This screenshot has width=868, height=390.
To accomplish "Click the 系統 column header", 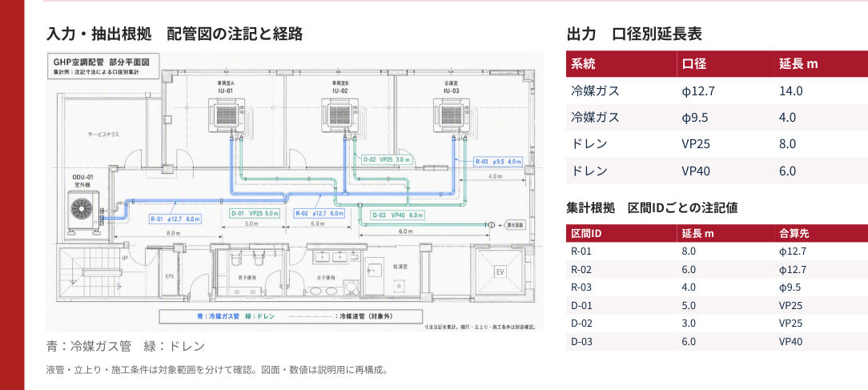I will pos(583,64).
